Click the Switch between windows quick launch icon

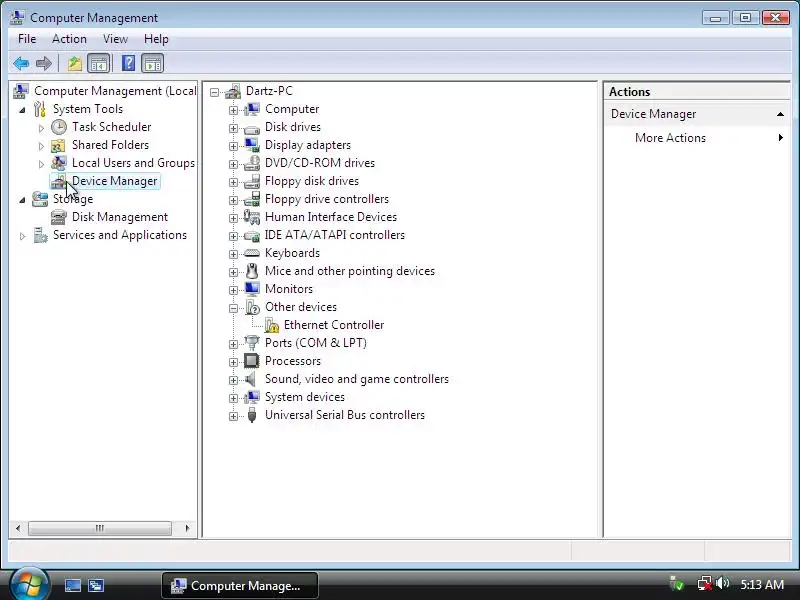[x=95, y=585]
